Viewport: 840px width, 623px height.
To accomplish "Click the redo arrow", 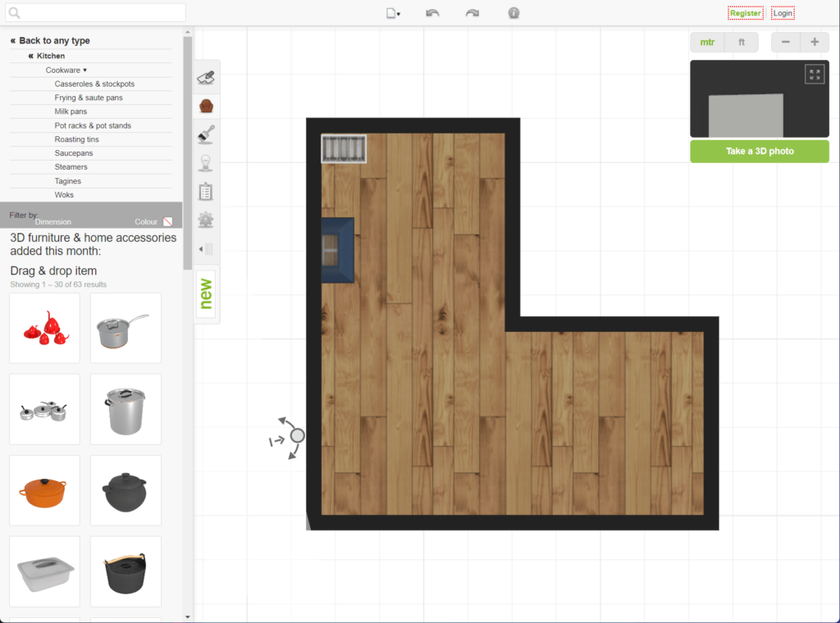I will point(472,13).
